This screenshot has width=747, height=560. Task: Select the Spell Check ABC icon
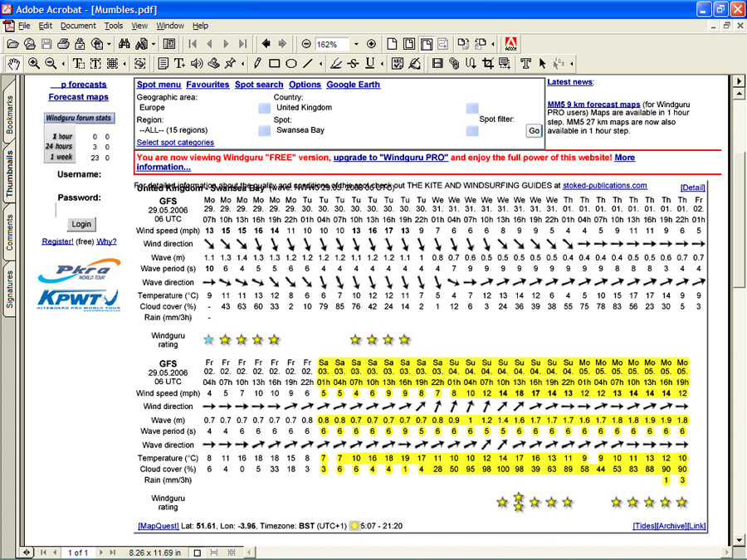point(398,63)
